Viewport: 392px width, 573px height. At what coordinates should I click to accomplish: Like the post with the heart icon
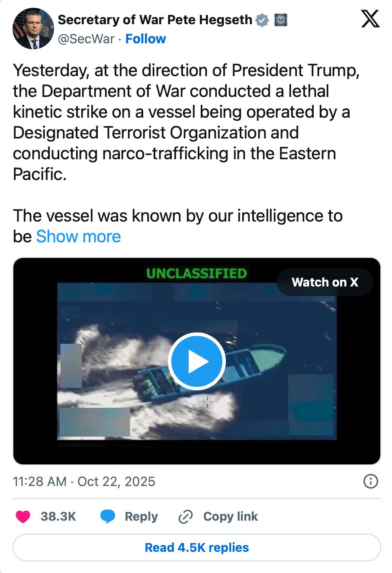tap(23, 516)
